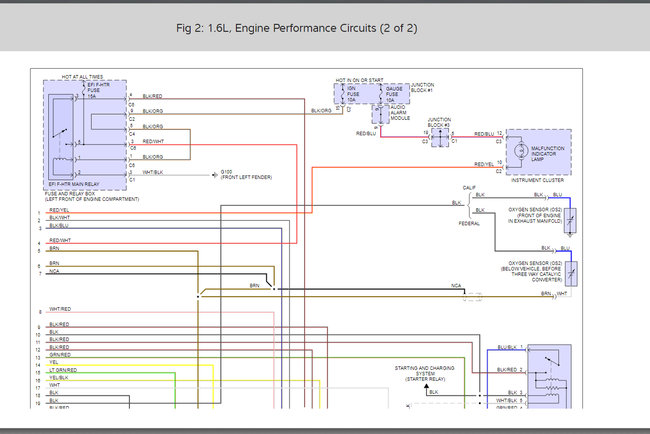The height and width of the screenshot is (434, 650).
Task: Click the 'G100 (FRONT LEFT FENDER)' label
Action: [x=246, y=175]
